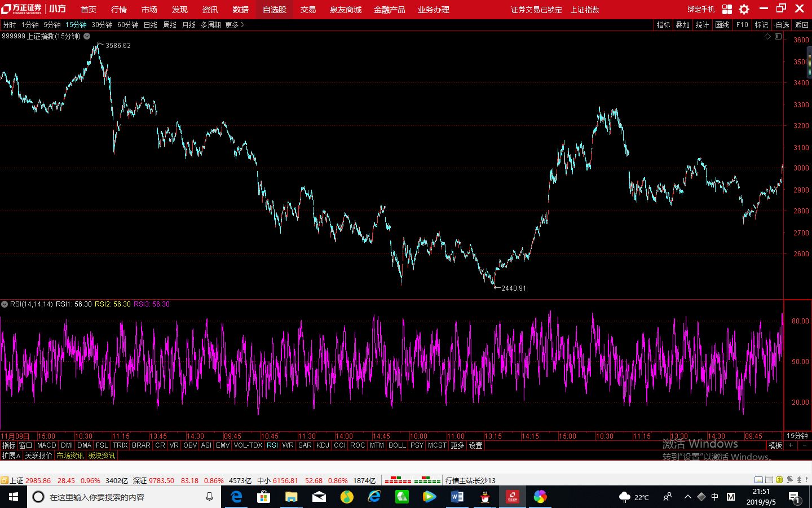Open the colorful pinwheel taskbar app
The height and width of the screenshot is (508, 812).
(x=540, y=497)
